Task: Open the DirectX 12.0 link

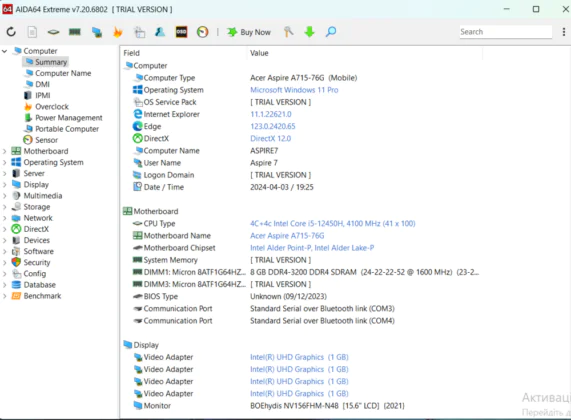Action: point(271,138)
